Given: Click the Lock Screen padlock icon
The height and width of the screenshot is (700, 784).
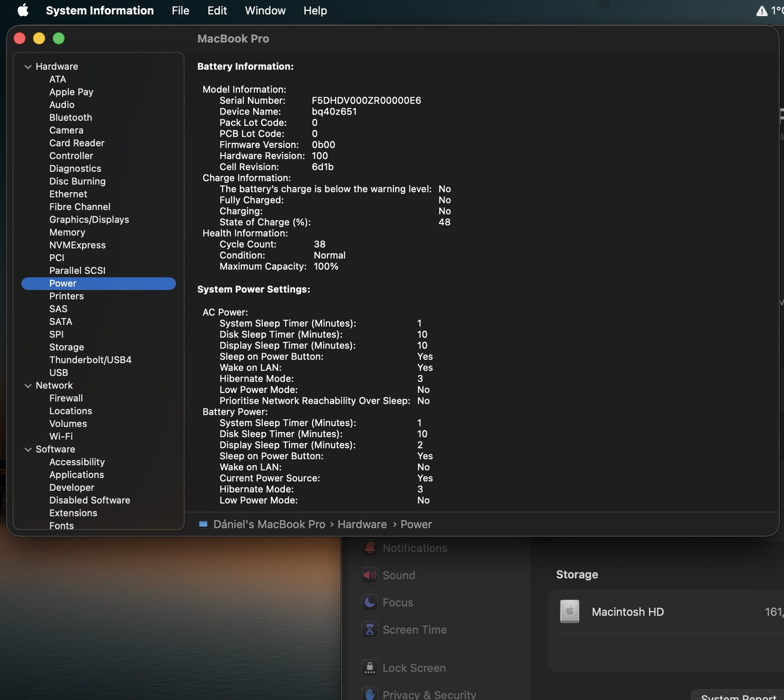Looking at the screenshot, I should pyautogui.click(x=370, y=667).
